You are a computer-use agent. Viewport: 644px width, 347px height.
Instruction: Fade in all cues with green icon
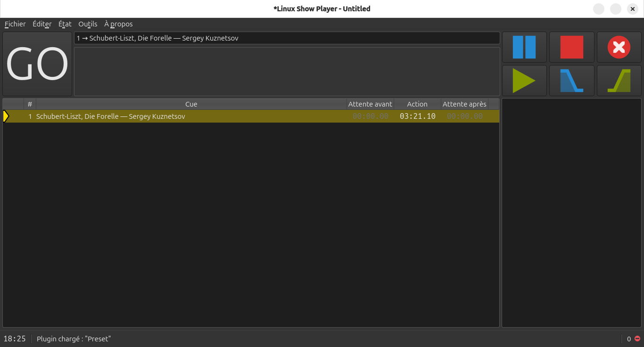coord(619,81)
